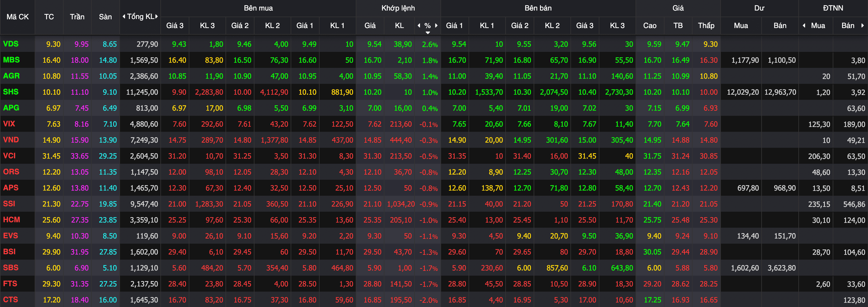
Task: Click KL 1 header under Bên bán
Action: [487, 26]
